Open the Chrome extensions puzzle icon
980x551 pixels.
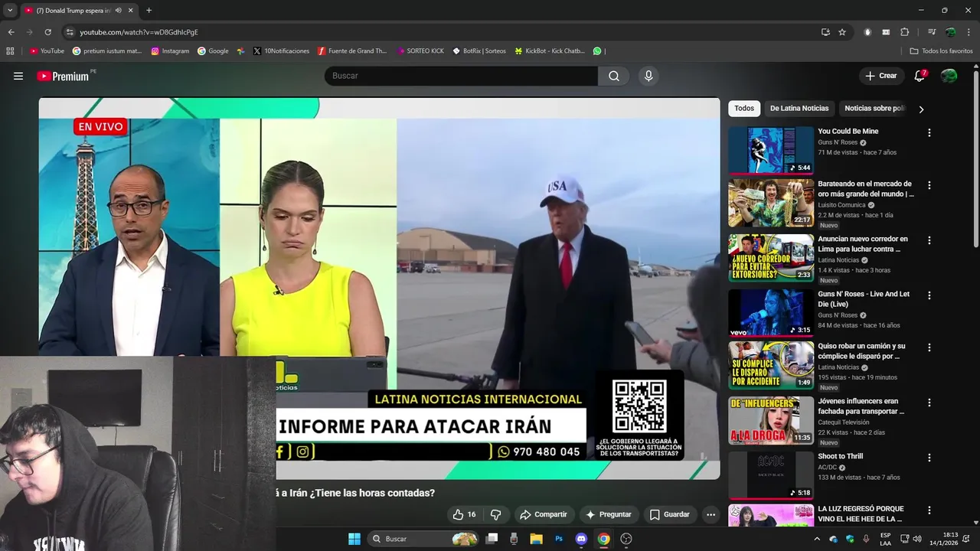[x=905, y=32]
